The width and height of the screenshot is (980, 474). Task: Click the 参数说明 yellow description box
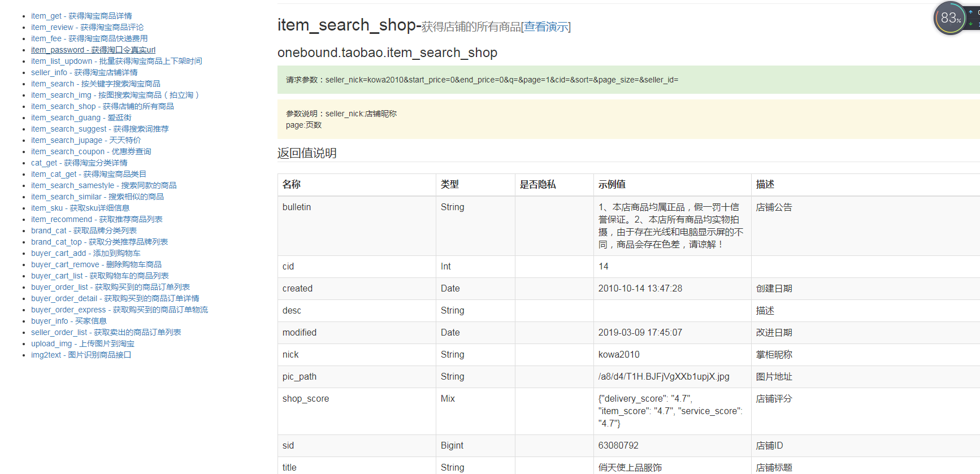(628, 119)
